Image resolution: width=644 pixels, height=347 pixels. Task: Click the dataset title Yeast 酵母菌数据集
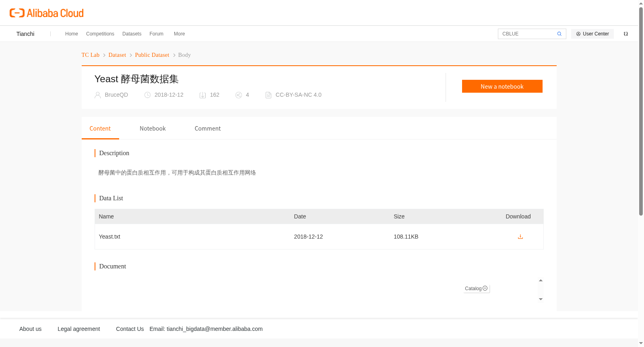click(136, 79)
